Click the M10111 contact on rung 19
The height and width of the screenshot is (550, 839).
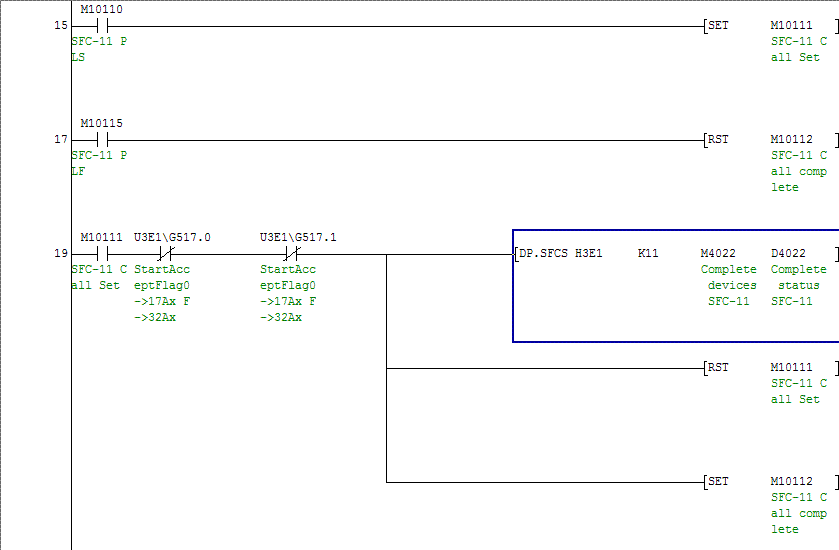[101, 254]
